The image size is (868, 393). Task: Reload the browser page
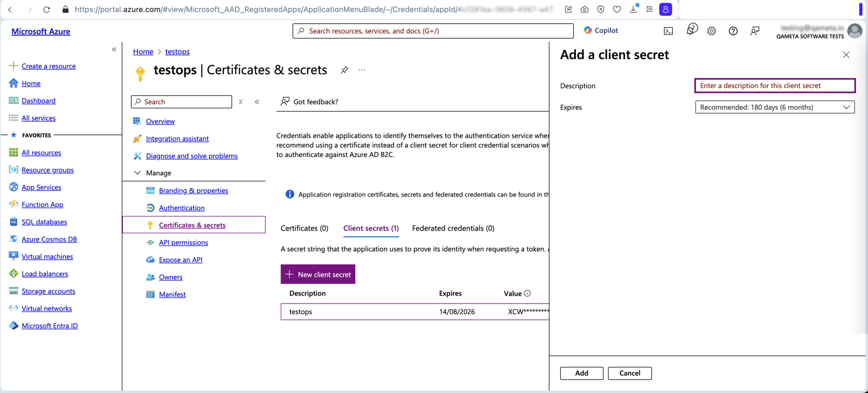[x=47, y=9]
